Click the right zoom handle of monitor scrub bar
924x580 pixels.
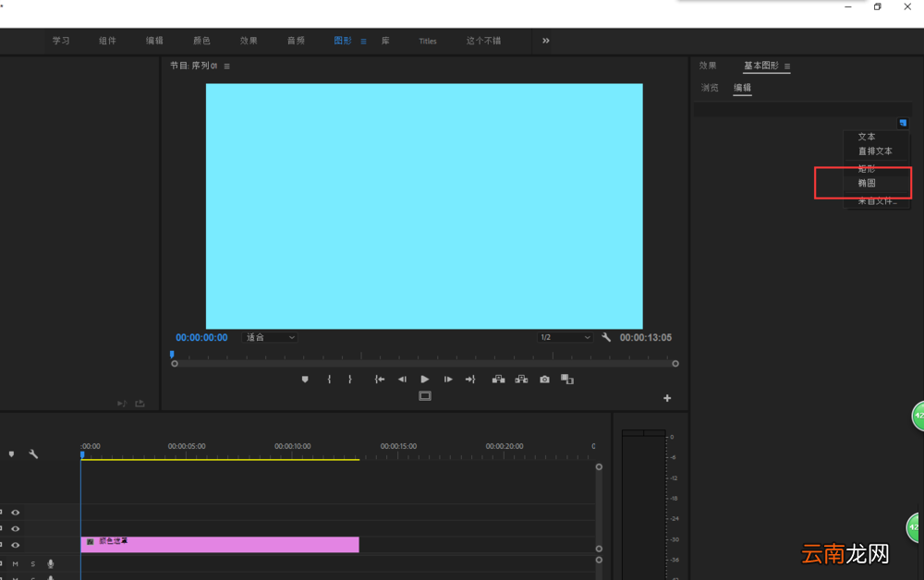675,364
